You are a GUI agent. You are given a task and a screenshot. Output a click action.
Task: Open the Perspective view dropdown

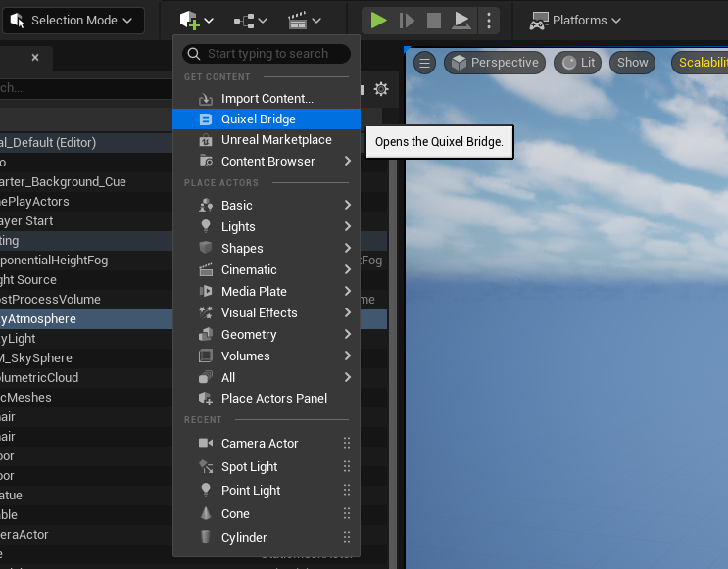coord(495,63)
